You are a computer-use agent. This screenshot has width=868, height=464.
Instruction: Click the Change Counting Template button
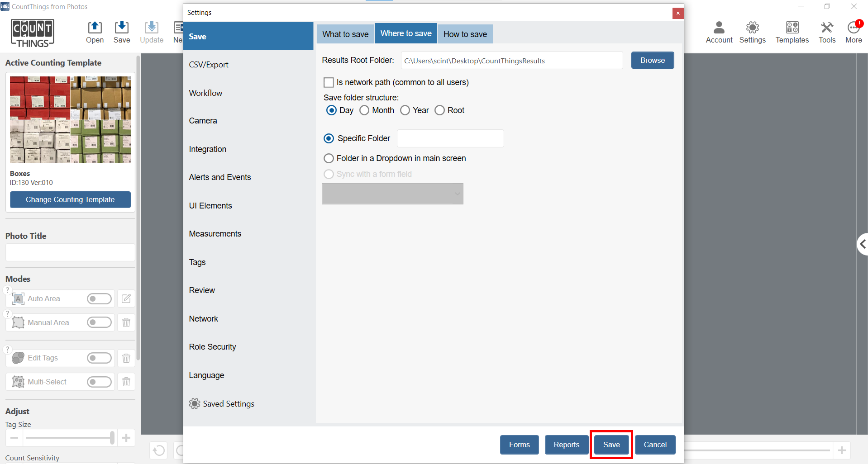point(70,199)
